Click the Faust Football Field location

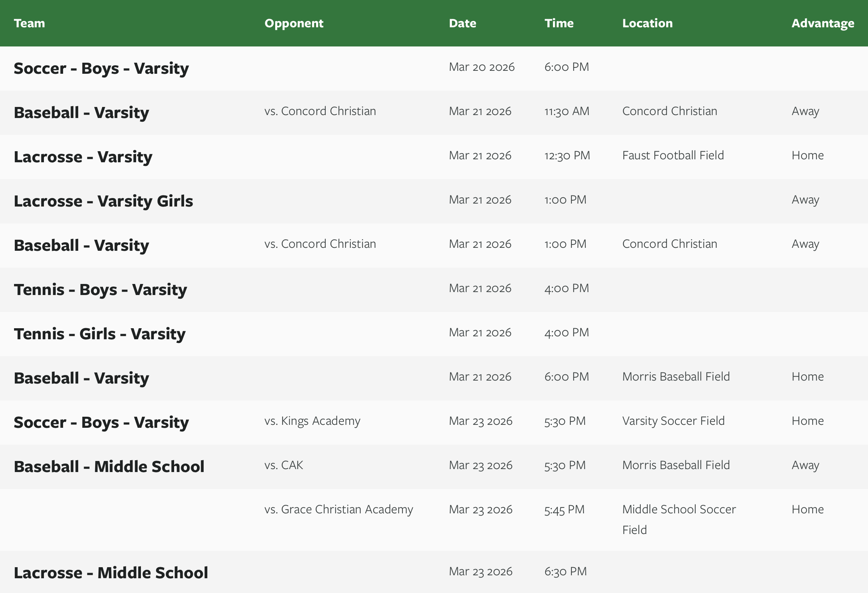click(x=672, y=155)
